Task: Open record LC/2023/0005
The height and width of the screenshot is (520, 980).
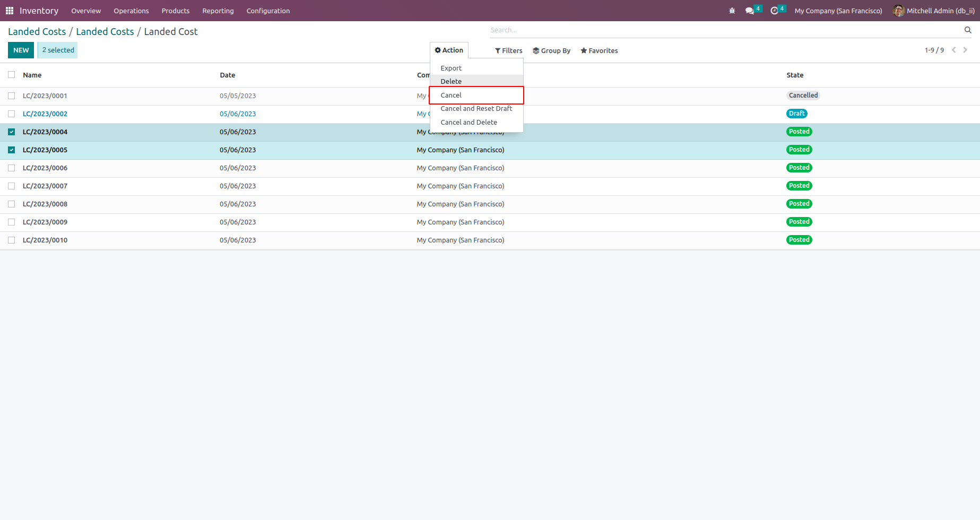Action: [45, 150]
